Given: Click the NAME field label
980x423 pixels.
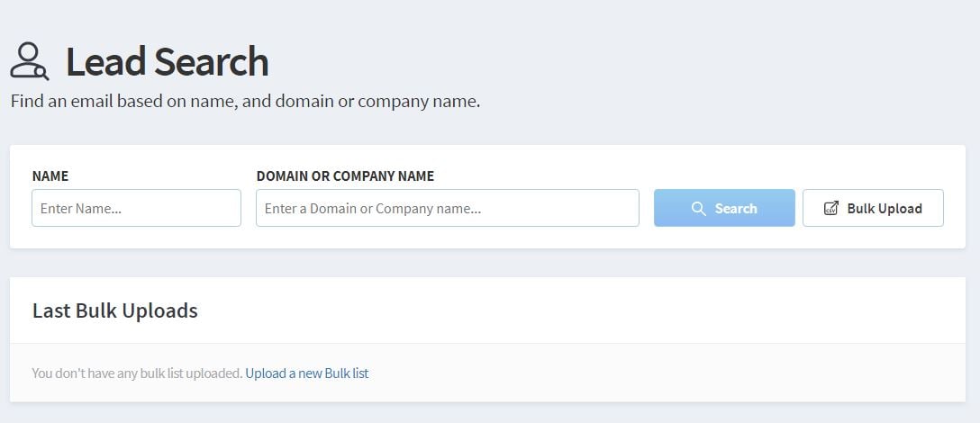Looking at the screenshot, I should (50, 176).
